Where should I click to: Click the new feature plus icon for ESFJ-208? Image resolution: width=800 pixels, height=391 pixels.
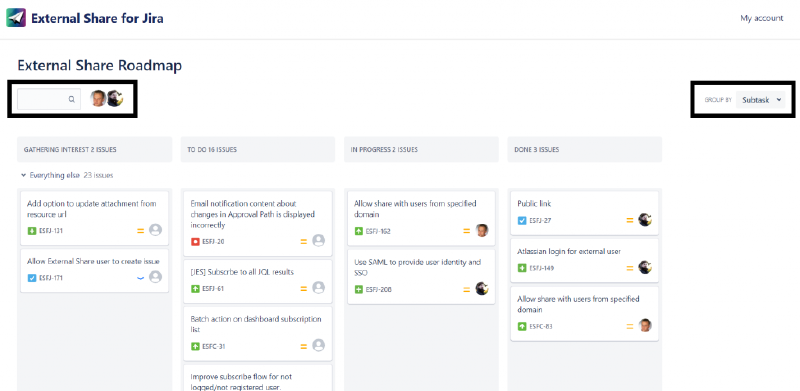tap(358, 289)
